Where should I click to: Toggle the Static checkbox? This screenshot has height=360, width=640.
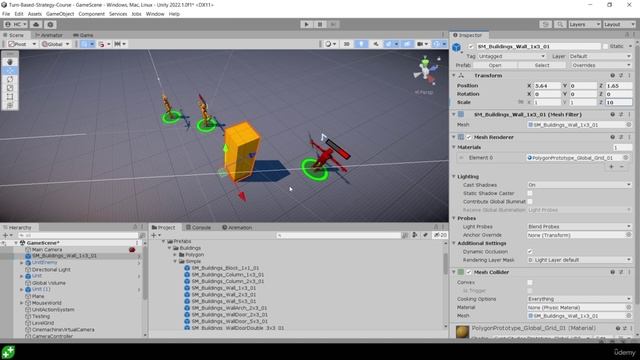[605, 47]
